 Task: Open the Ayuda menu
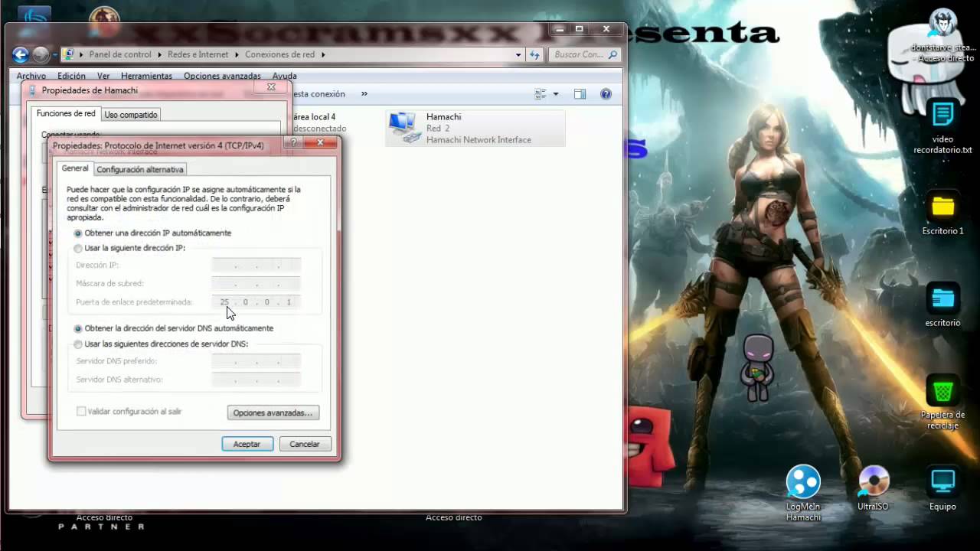click(x=284, y=76)
